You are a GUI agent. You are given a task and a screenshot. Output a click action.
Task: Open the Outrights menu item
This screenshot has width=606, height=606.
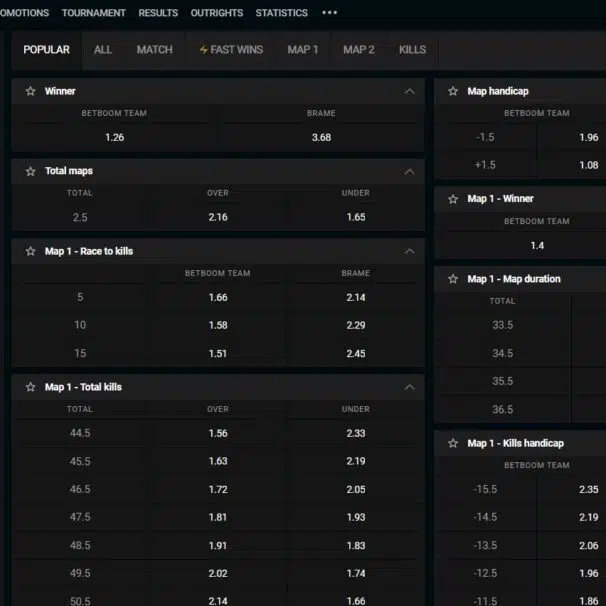[217, 13]
